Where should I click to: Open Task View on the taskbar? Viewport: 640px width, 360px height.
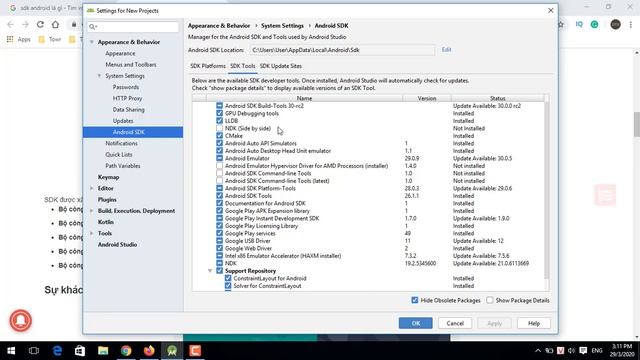click(x=34, y=351)
